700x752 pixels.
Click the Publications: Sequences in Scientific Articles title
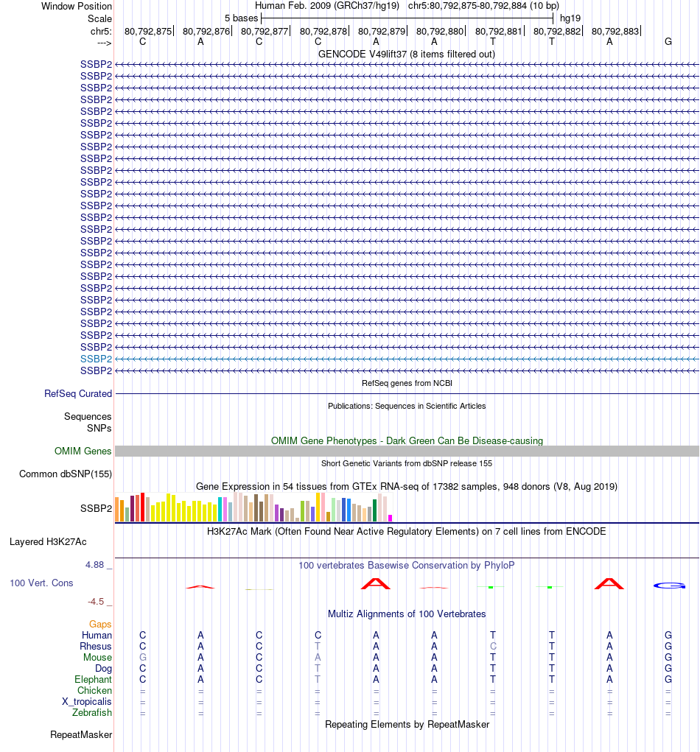point(407,407)
